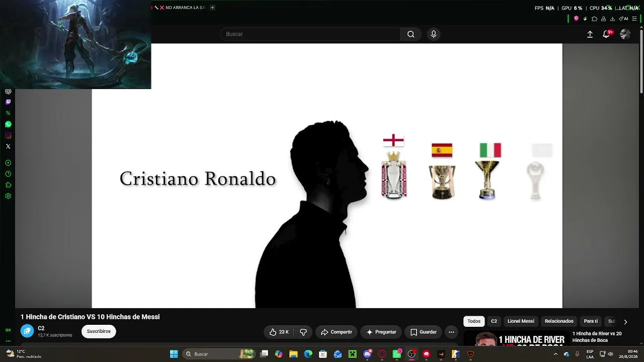Open the taskbar weather widget

click(x=24, y=354)
